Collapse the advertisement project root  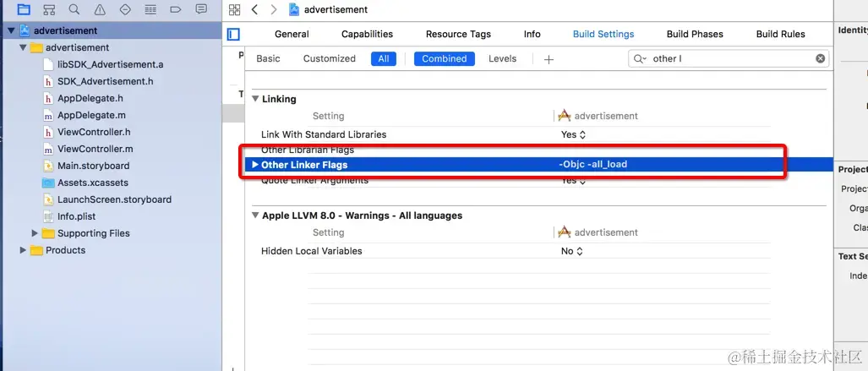(11, 30)
